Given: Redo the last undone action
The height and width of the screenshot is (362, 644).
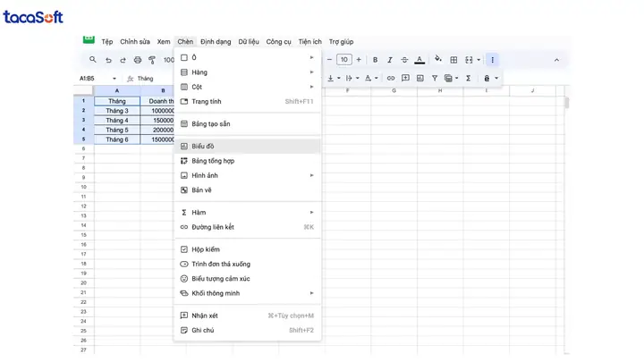Looking at the screenshot, I should pos(123,60).
